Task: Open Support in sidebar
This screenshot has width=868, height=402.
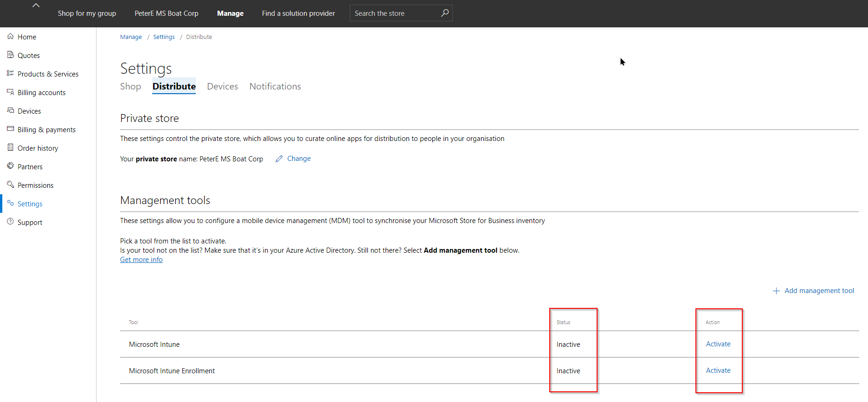Action: (30, 223)
